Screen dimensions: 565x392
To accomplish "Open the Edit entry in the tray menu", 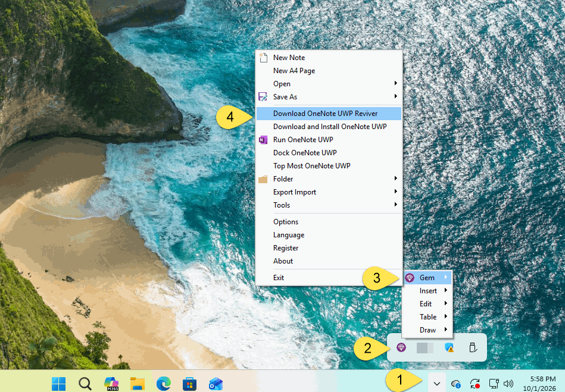I will 427,304.
